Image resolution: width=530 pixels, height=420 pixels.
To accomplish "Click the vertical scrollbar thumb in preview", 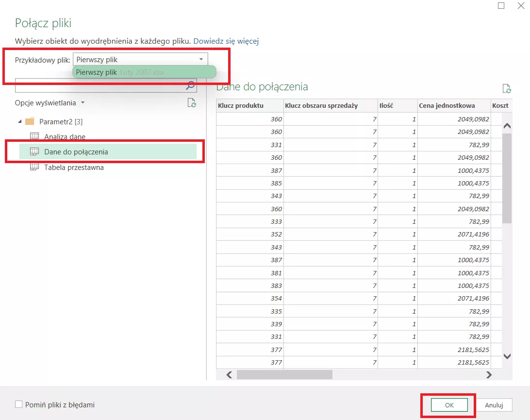I will coord(507,177).
